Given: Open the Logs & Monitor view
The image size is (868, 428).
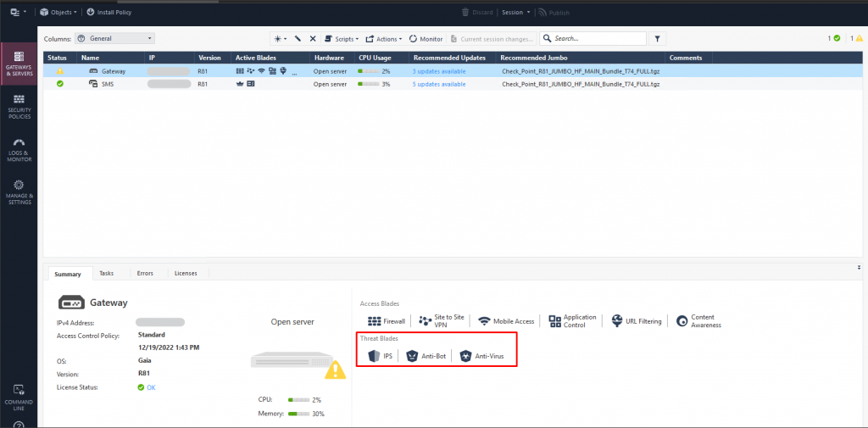Looking at the screenshot, I should point(19,149).
